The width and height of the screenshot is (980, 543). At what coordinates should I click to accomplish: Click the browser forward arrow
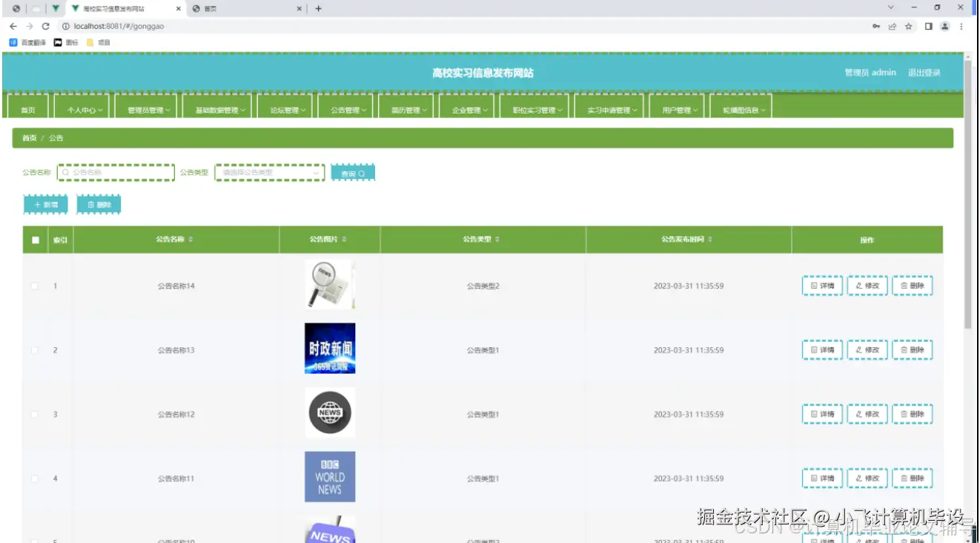coord(29,26)
